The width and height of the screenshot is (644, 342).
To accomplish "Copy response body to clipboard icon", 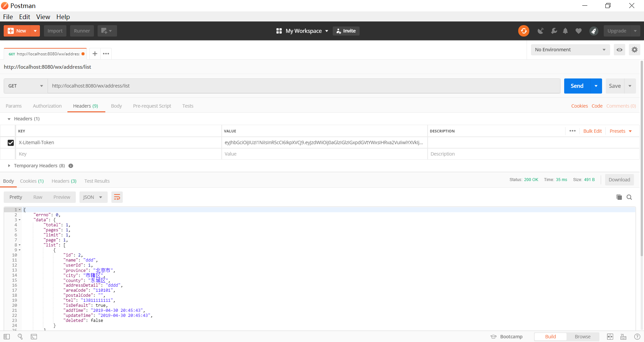I will point(619,197).
